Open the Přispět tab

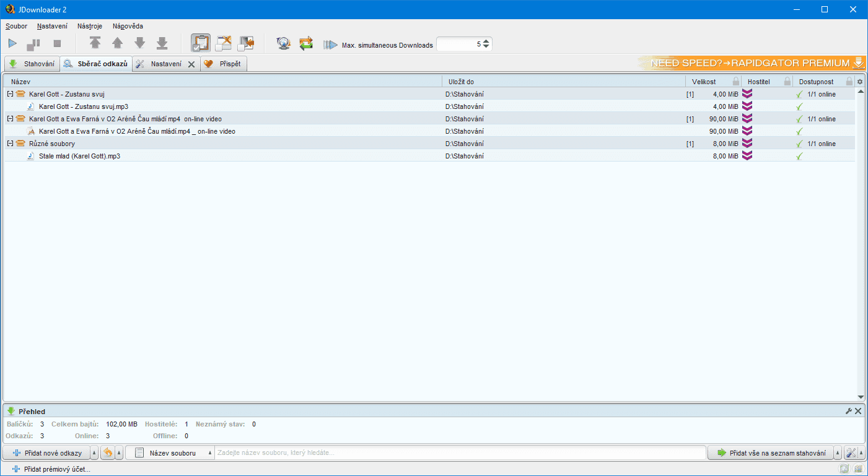click(x=224, y=64)
